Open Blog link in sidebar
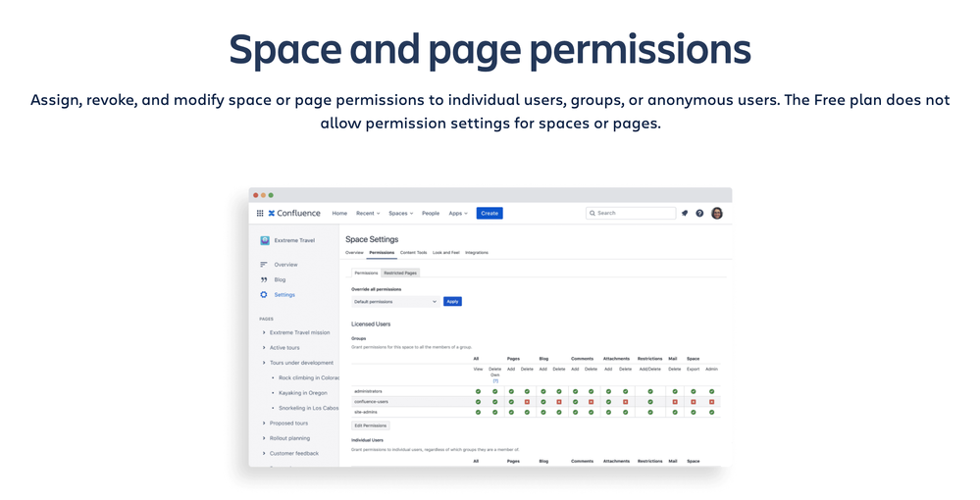 pos(280,279)
